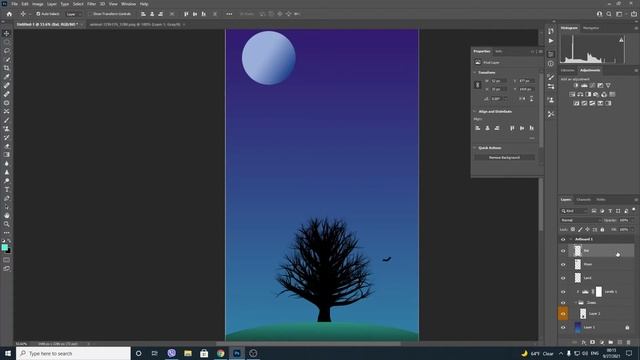Collapse the Align and Distribute section
The height and width of the screenshot is (360, 640).
(x=475, y=111)
